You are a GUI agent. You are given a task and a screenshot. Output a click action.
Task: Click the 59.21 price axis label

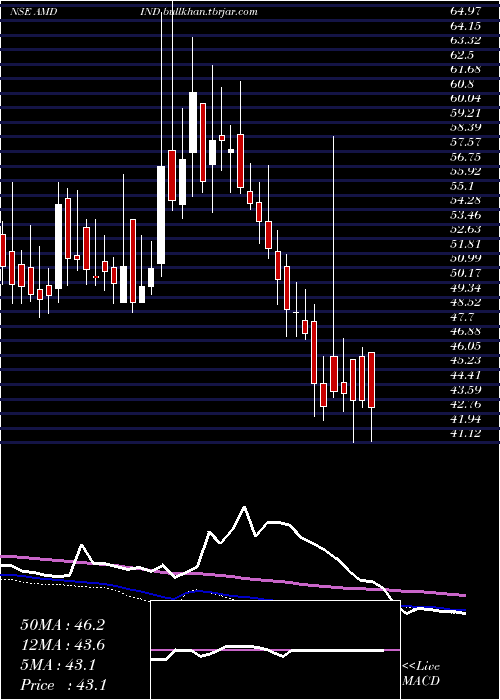coord(466,113)
